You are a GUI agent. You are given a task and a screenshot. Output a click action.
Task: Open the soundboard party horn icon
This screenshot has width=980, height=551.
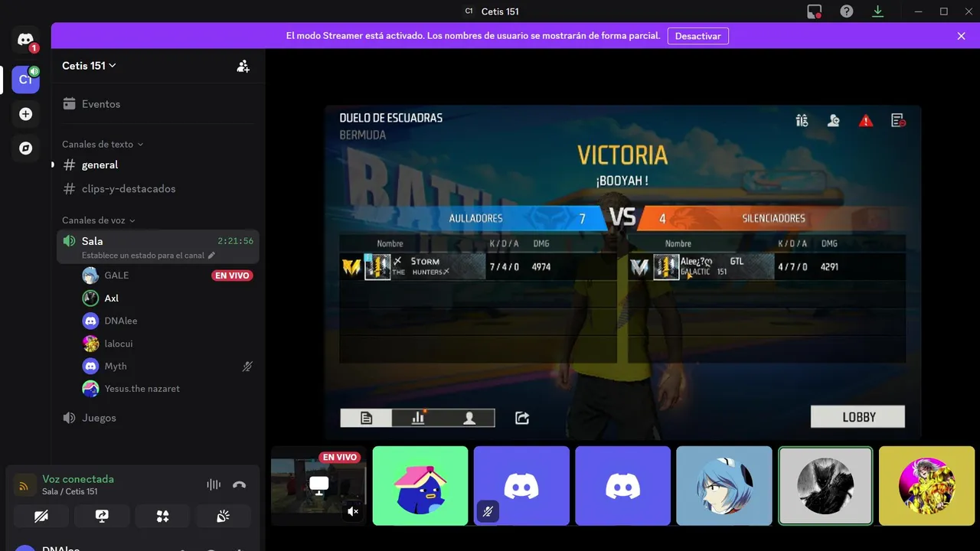click(223, 517)
